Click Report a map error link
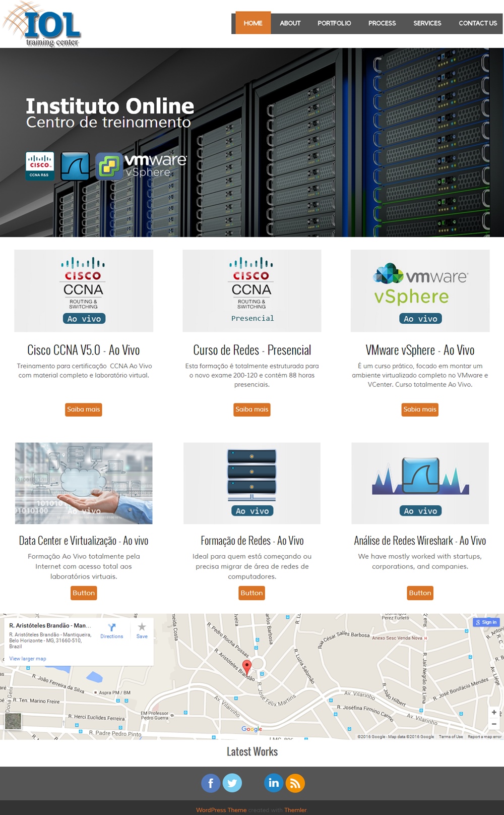 coord(484,737)
